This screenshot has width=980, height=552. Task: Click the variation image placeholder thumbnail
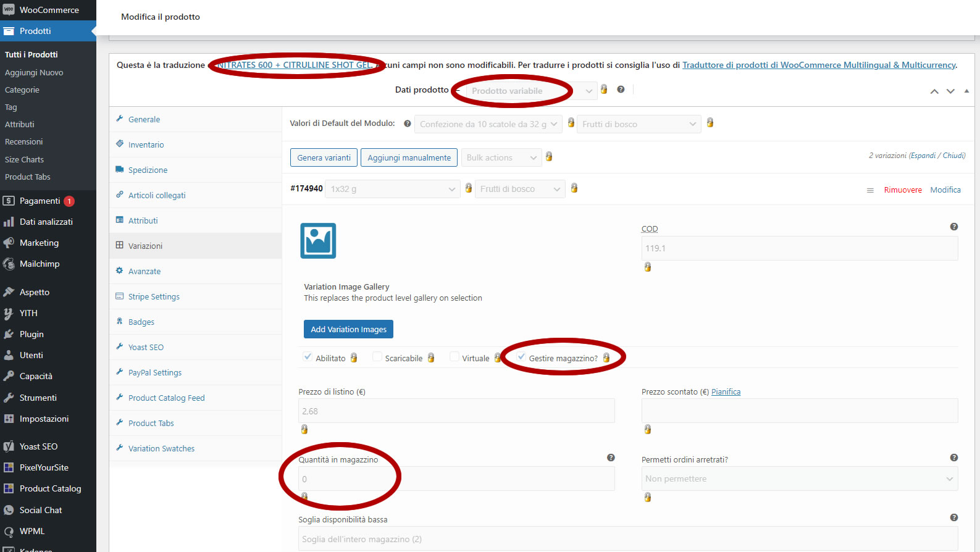[318, 241]
